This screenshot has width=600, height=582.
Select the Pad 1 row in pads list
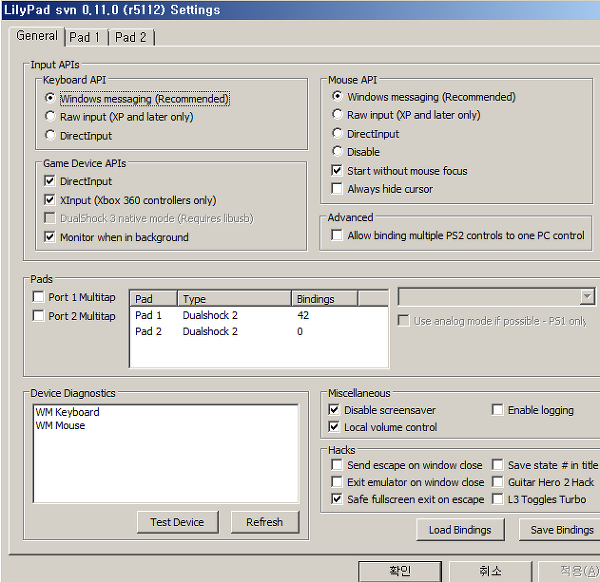[x=259, y=315]
